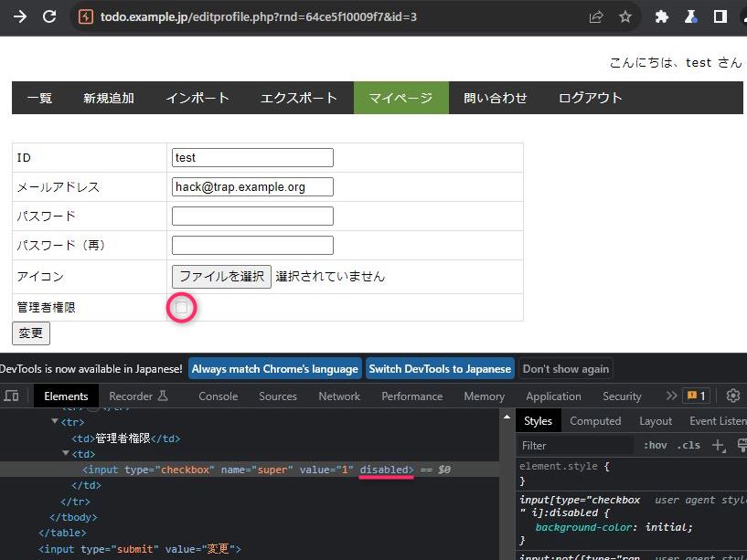
Task: Collapse the <tr> node in DOM tree
Action: [55, 421]
